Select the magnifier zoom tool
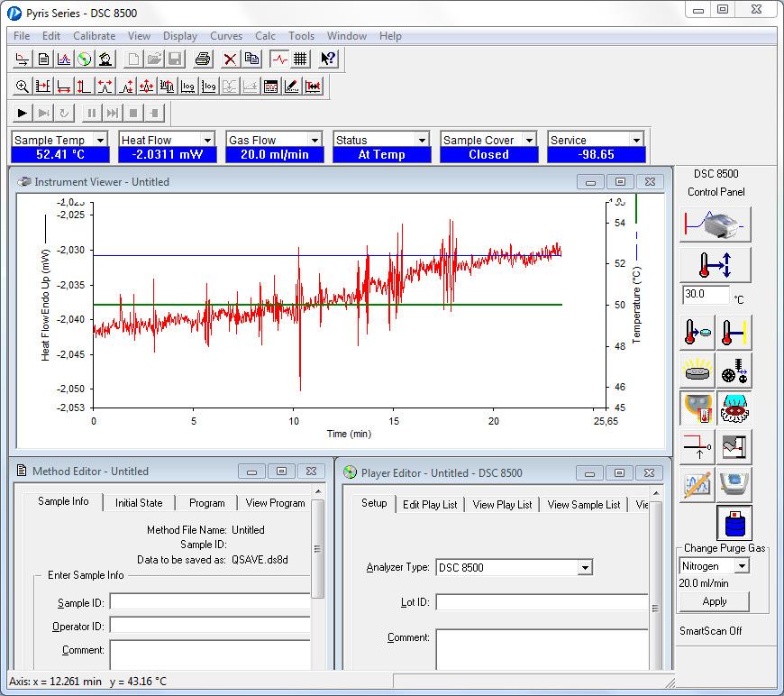This screenshot has height=696, width=784. pos(22,87)
